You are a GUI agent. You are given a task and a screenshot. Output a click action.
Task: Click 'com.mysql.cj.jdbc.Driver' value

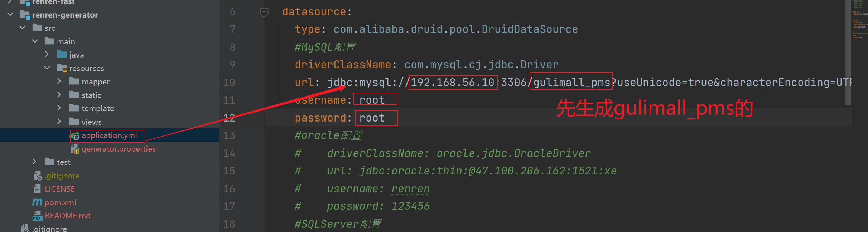pos(481,65)
